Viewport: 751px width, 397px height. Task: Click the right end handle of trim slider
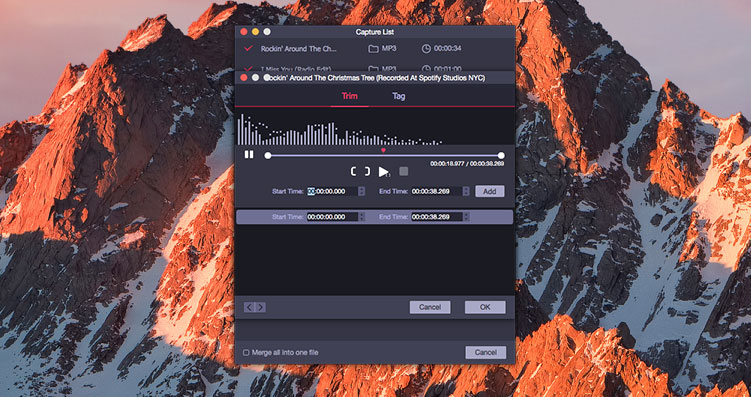pyautogui.click(x=501, y=155)
